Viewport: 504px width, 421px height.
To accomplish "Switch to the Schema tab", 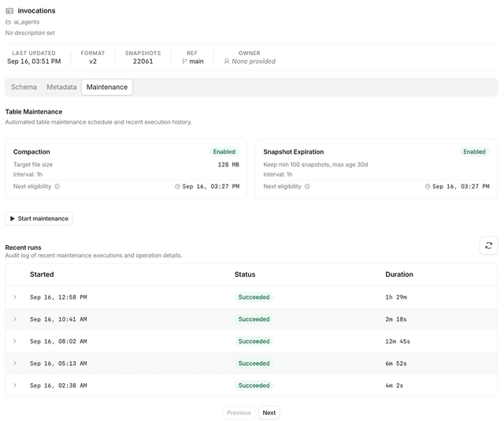I will click(x=24, y=87).
